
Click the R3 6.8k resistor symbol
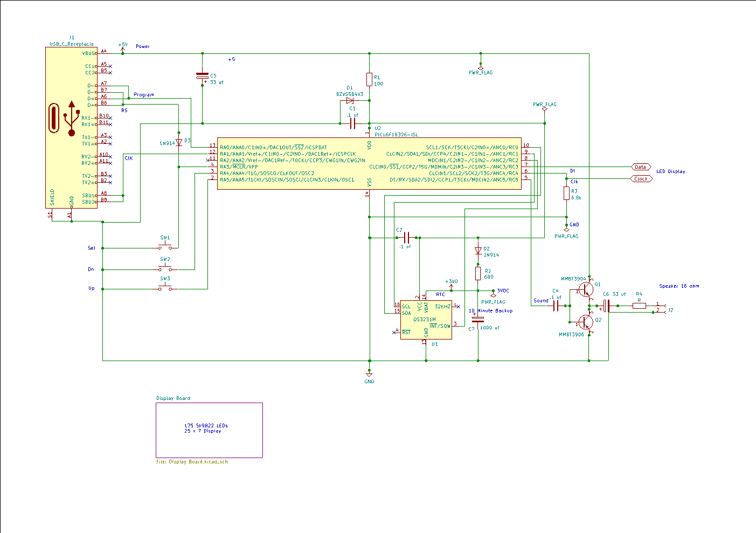click(x=566, y=193)
